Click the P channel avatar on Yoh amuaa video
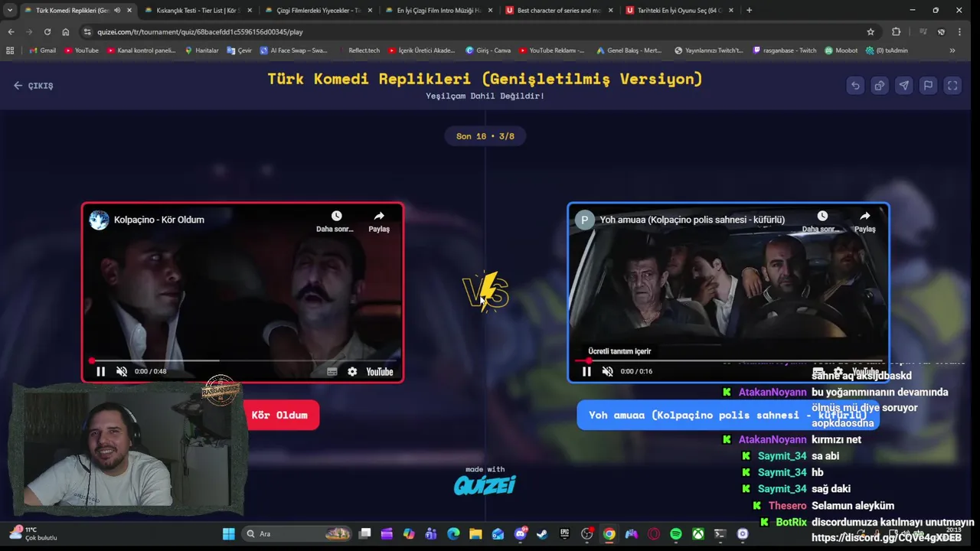Viewport: 980px width, 551px height. click(x=585, y=220)
